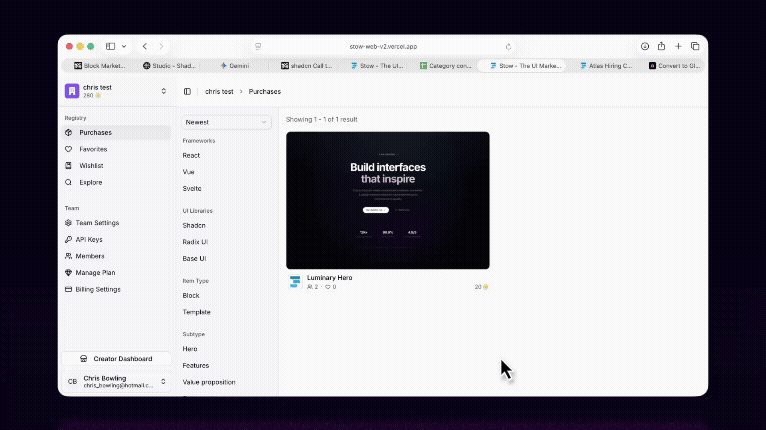The width and height of the screenshot is (766, 430).
Task: Filter by Hero subtype
Action: coord(190,349)
